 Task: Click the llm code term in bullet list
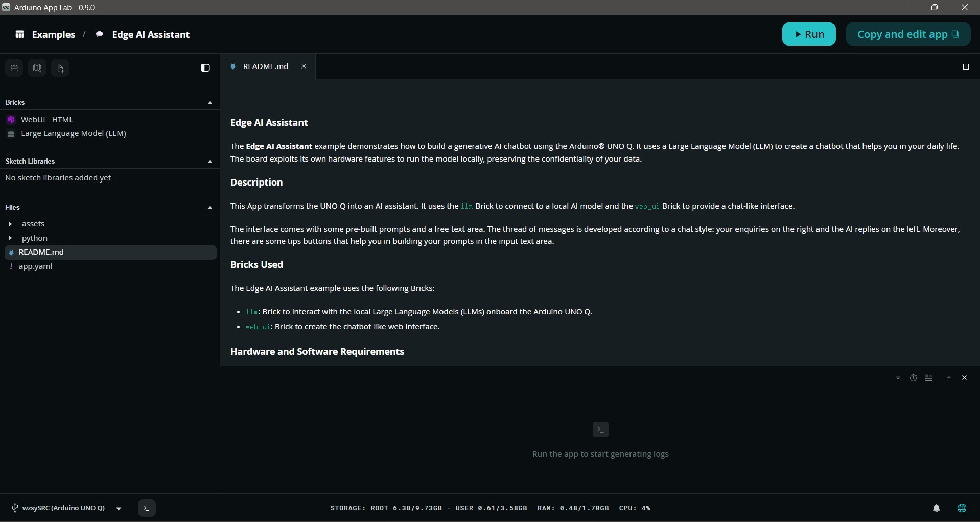252,312
